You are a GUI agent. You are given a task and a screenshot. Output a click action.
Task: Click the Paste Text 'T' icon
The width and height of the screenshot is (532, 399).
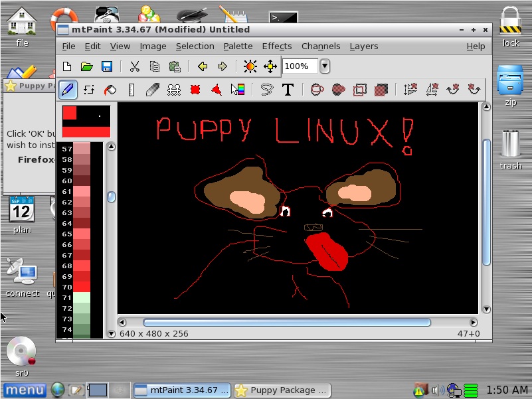click(x=288, y=90)
